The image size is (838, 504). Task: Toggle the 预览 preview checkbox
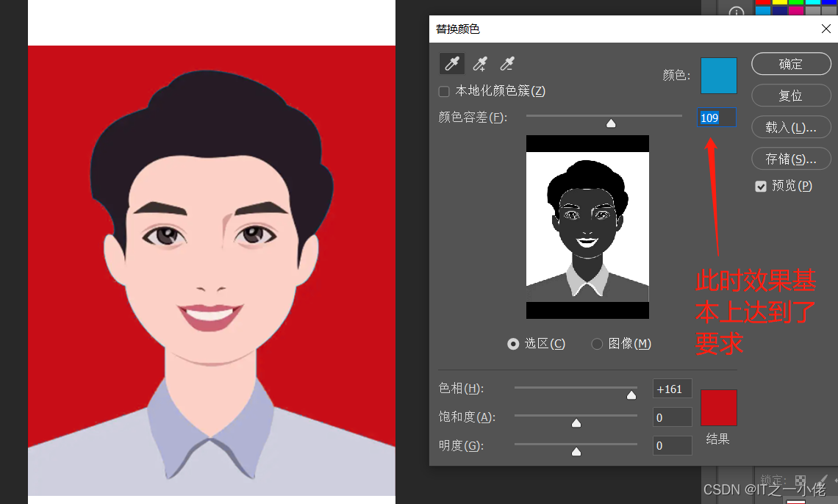[x=761, y=186]
